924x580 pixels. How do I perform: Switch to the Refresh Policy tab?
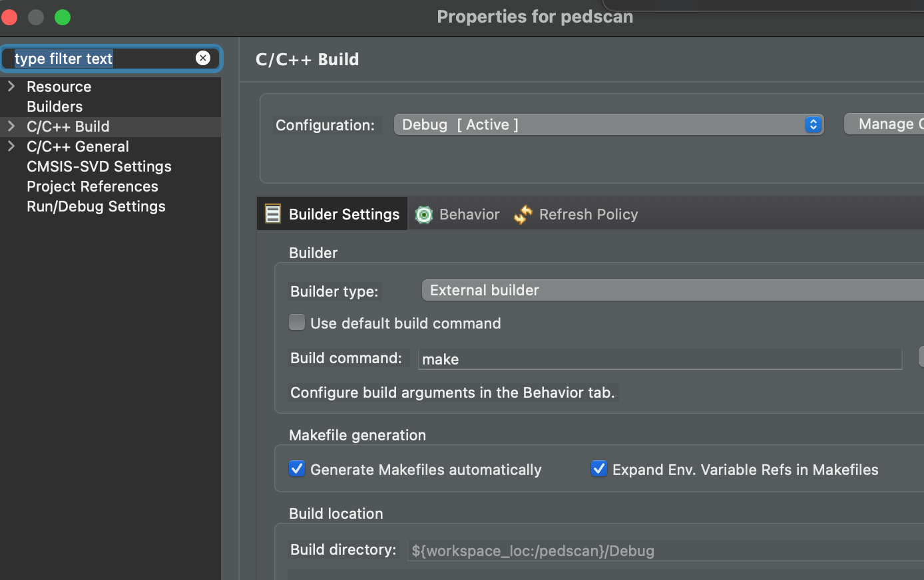(577, 214)
